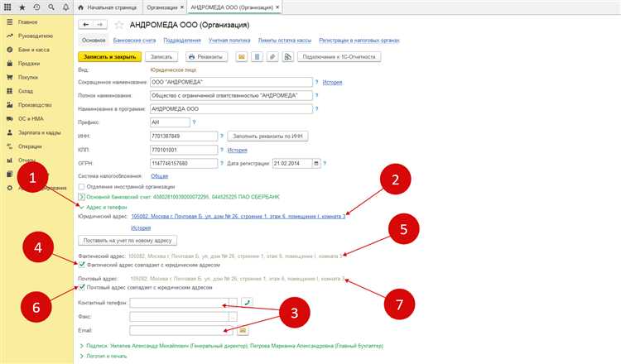The image size is (621, 364).
Task: Click help question mark beside ОГРН field
Action: [222, 163]
